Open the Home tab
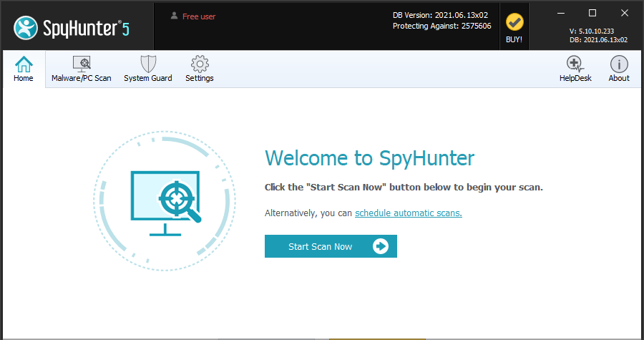 click(24, 69)
